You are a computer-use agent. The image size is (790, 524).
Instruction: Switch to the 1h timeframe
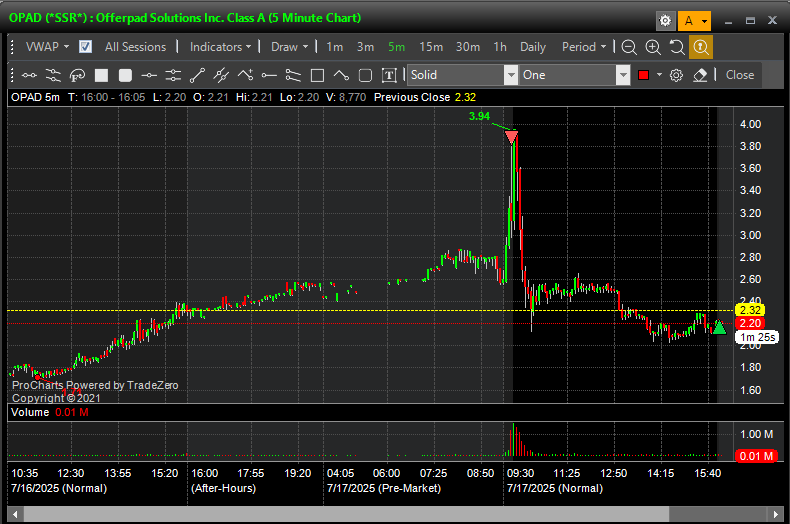click(500, 47)
